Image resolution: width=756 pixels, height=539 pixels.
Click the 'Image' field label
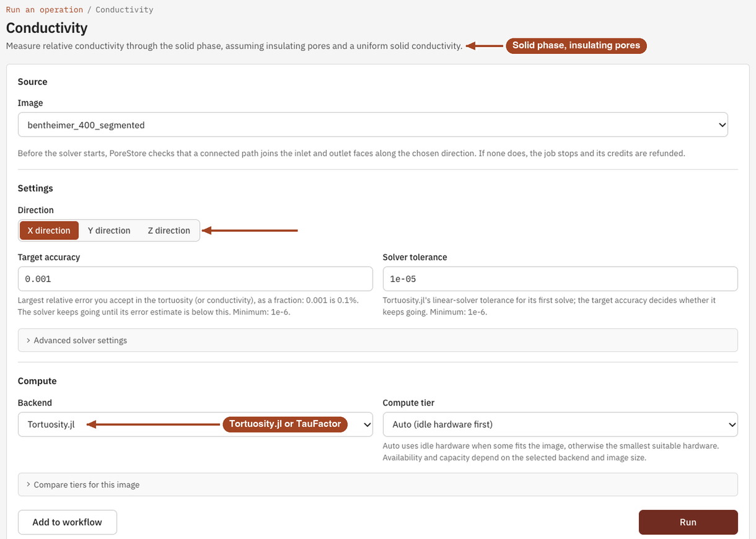[x=30, y=103]
